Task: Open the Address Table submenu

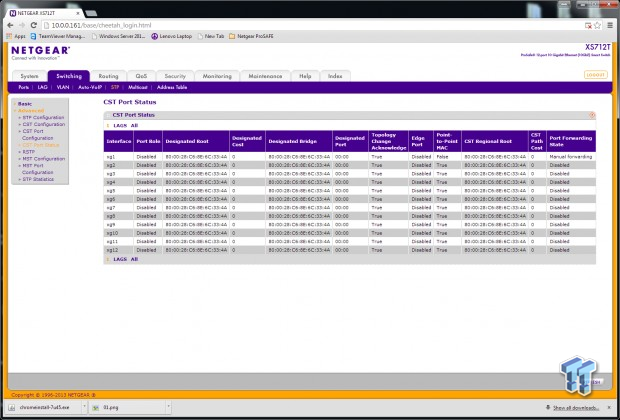Action: click(x=172, y=87)
